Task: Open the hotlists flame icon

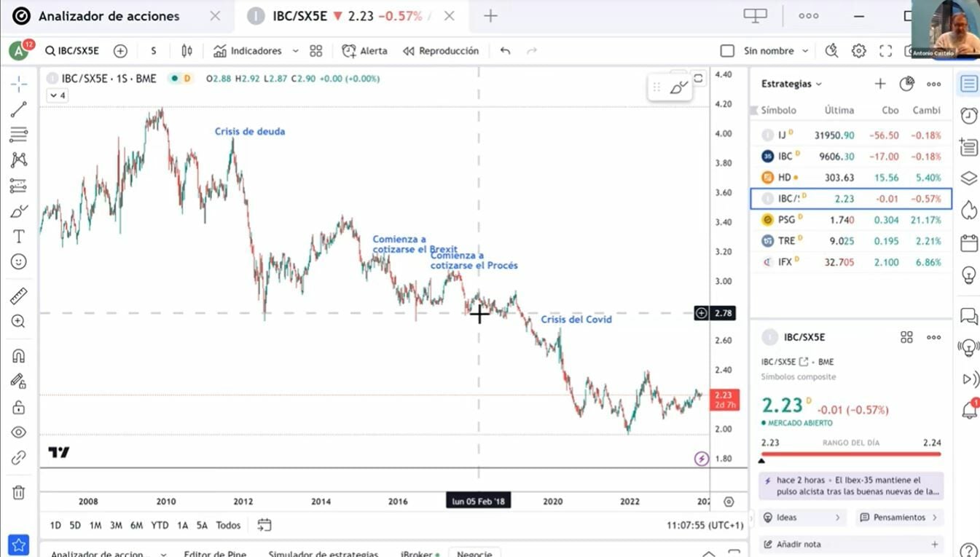Action: (x=968, y=210)
